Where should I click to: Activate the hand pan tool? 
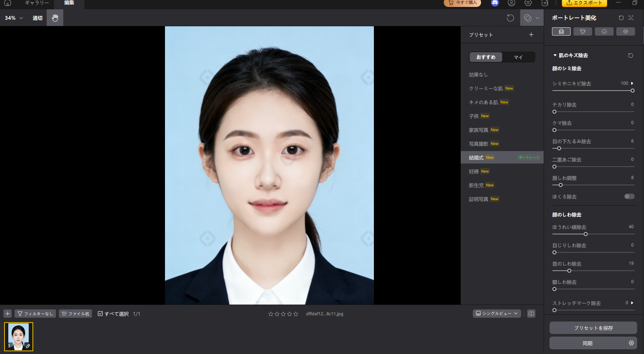(x=55, y=18)
